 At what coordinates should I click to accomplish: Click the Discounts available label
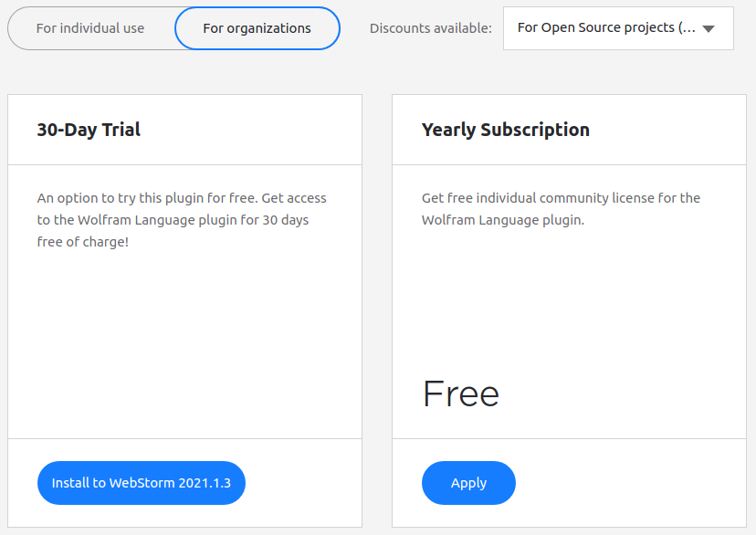(431, 28)
